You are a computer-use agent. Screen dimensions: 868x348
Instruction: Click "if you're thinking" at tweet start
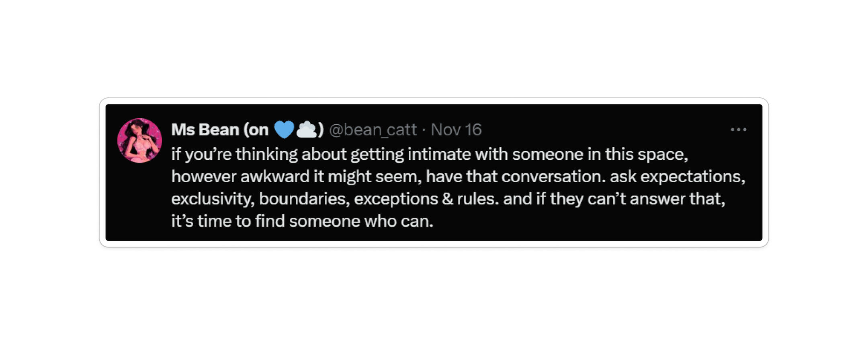pyautogui.click(x=234, y=154)
